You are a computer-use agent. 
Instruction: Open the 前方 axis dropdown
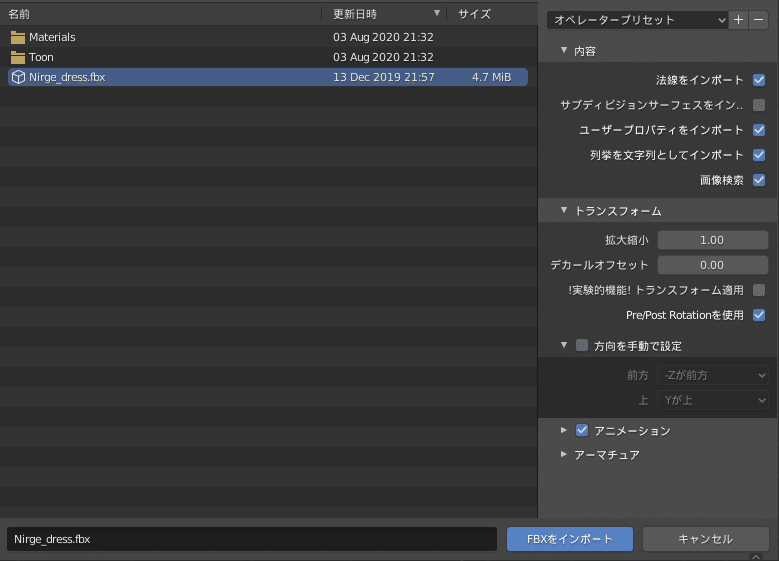click(713, 375)
